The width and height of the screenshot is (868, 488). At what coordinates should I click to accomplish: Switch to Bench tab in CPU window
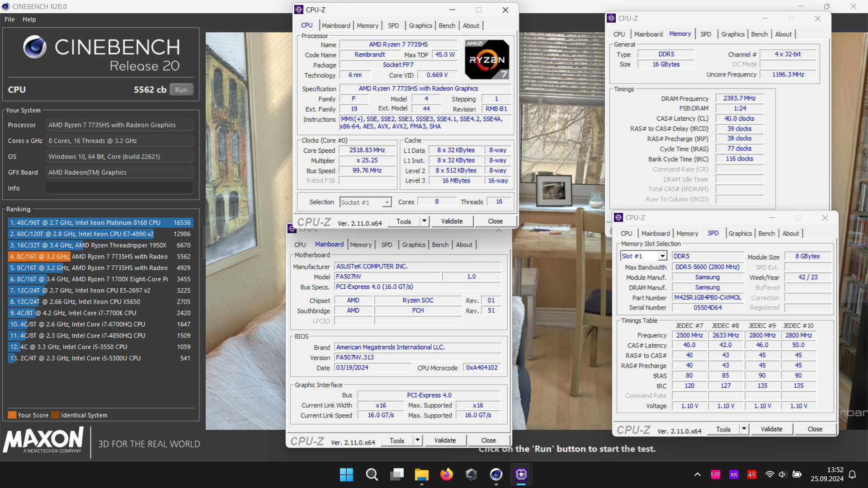[x=447, y=26]
